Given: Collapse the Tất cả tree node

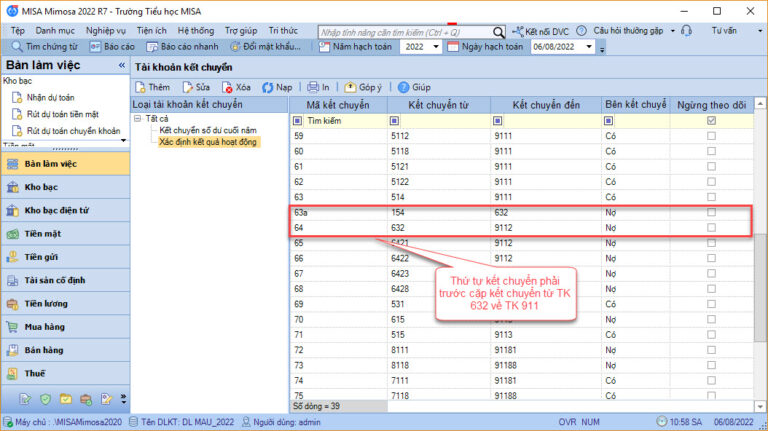Looking at the screenshot, I should tap(138, 118).
